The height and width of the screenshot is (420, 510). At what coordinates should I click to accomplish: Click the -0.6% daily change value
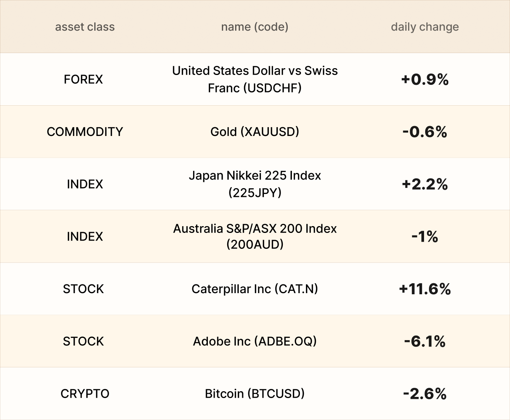click(x=425, y=132)
